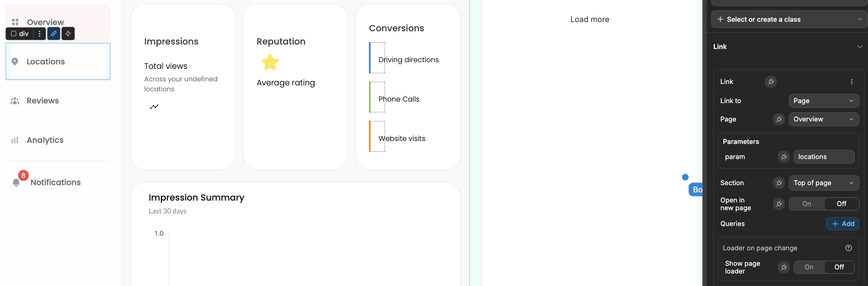Click the yellow star rating icon
Viewport: 868px width, 286px height.
click(x=270, y=62)
